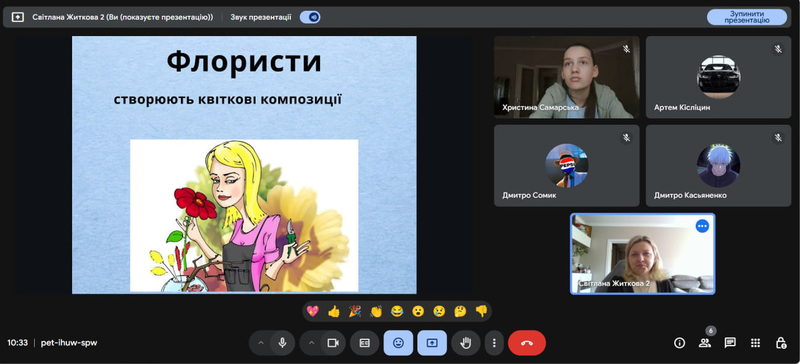The height and width of the screenshot is (364, 800).
Task: Expand audio settings chevron next to microphone
Action: pyautogui.click(x=261, y=343)
